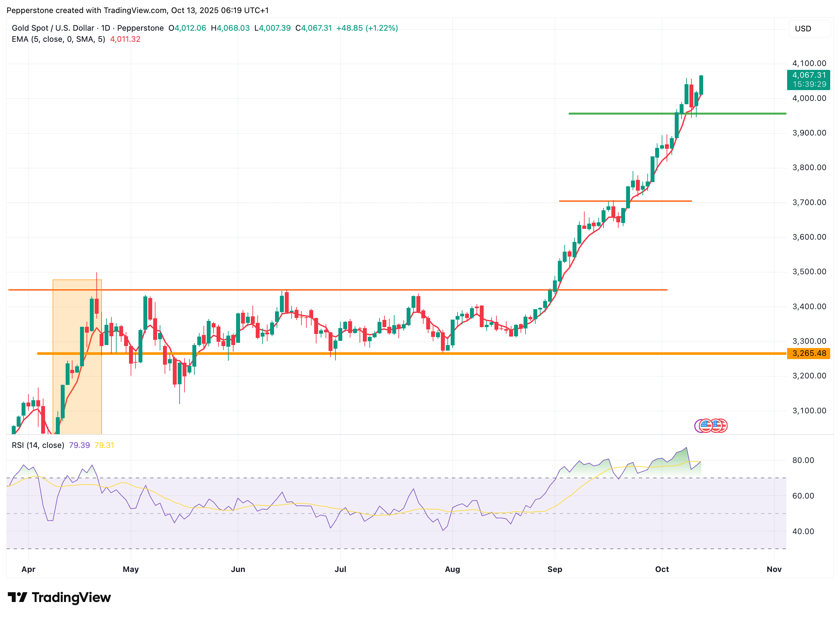Click the 4,100.00 price scale label

click(x=809, y=63)
